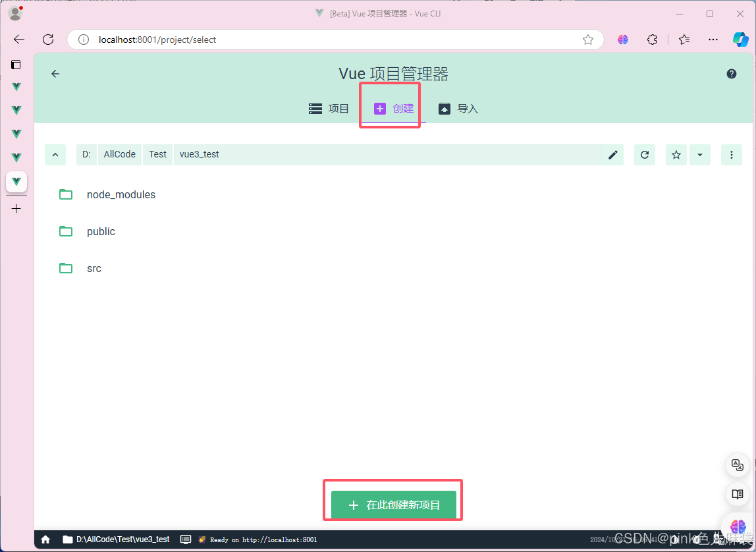Viewport: 756px width, 552px height.
Task: Edit the folder path with pencil icon
Action: tap(613, 155)
